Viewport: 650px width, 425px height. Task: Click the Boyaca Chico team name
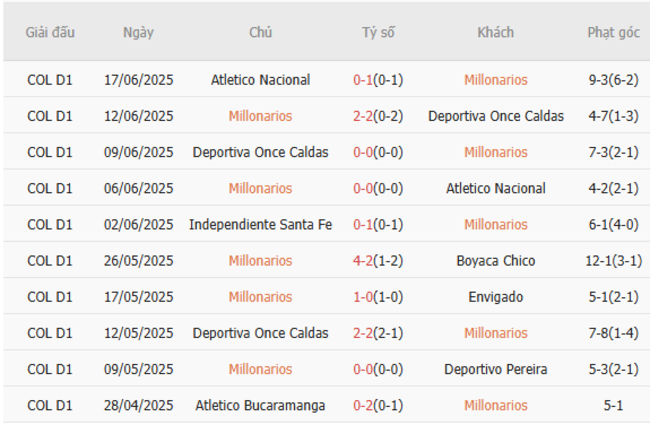coord(495,261)
